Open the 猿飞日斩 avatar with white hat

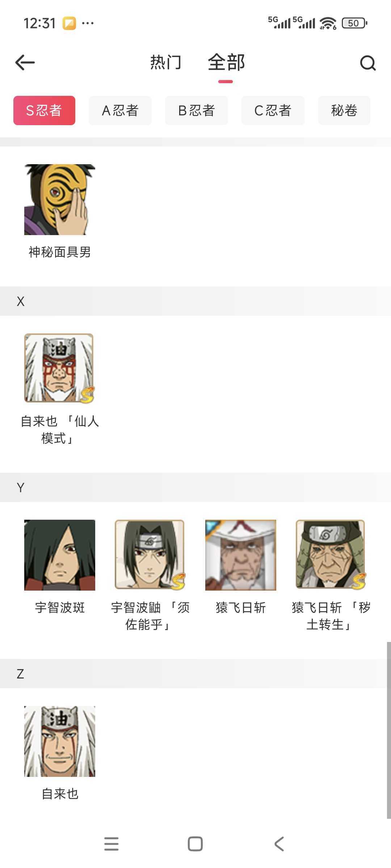[241, 555]
